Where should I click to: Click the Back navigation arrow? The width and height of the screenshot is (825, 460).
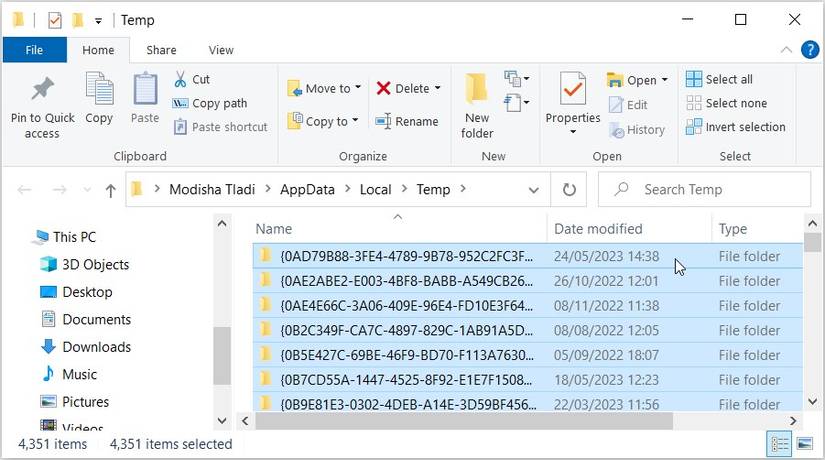(24, 189)
